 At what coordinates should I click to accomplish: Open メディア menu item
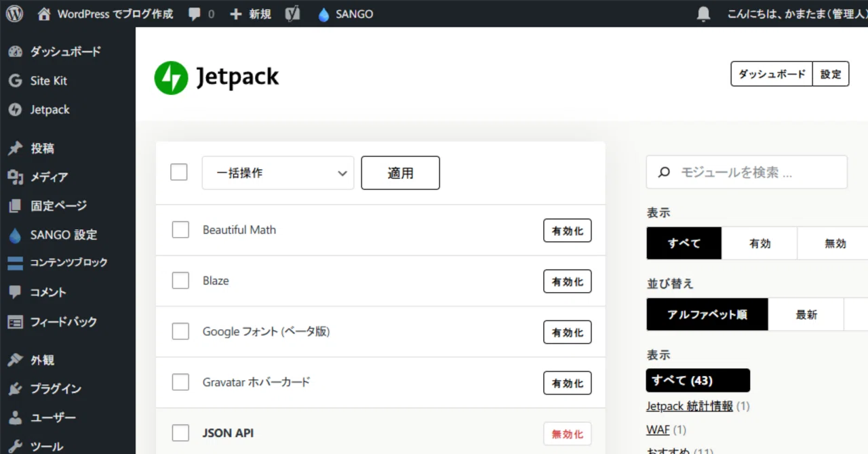tap(49, 177)
